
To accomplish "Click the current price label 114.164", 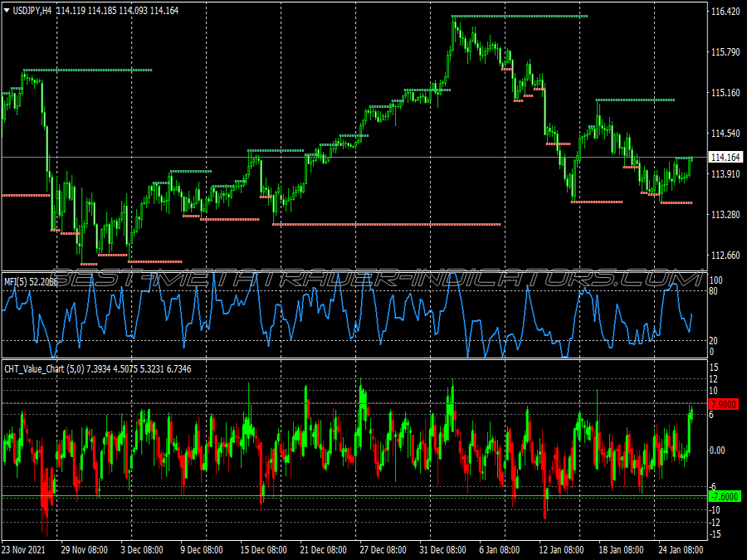I will tap(725, 157).
